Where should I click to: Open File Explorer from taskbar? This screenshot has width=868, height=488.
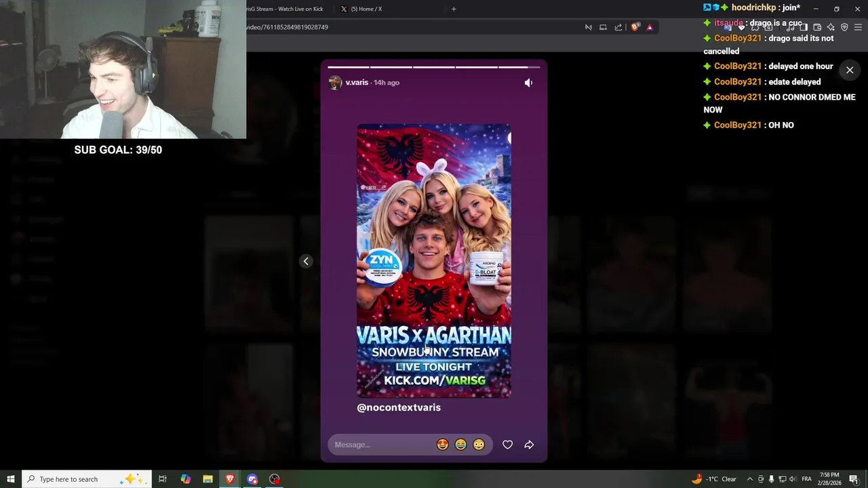point(208,479)
